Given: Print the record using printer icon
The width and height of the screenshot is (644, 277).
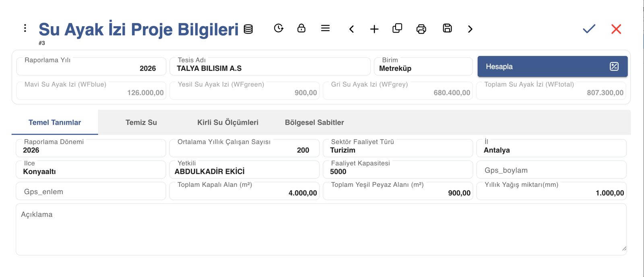Looking at the screenshot, I should coord(421,29).
